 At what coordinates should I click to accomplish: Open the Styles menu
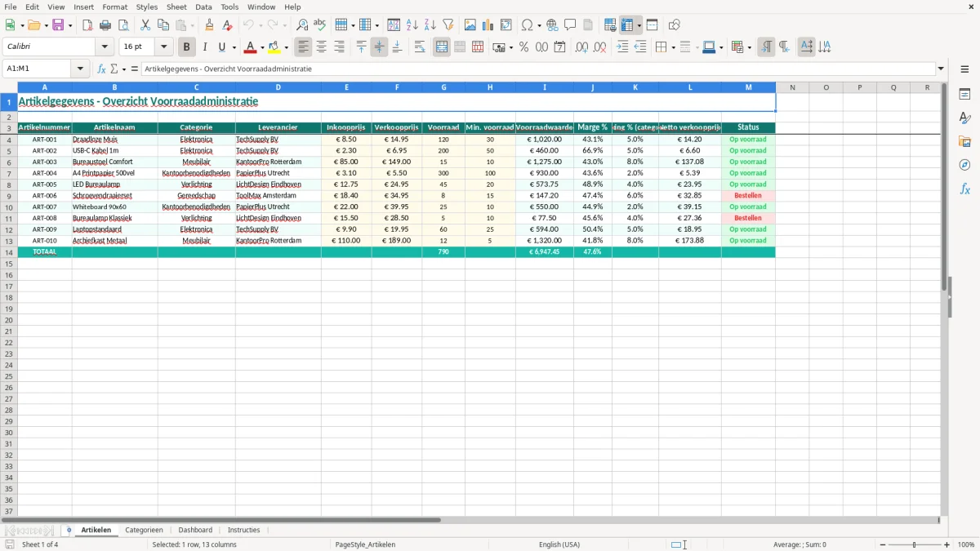pos(147,7)
